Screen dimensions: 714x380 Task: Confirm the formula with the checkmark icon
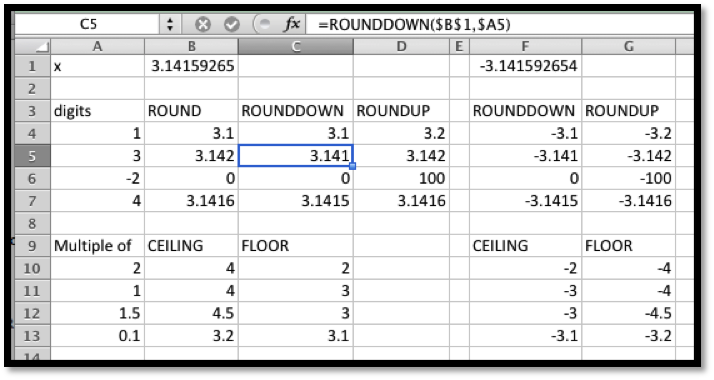point(232,24)
